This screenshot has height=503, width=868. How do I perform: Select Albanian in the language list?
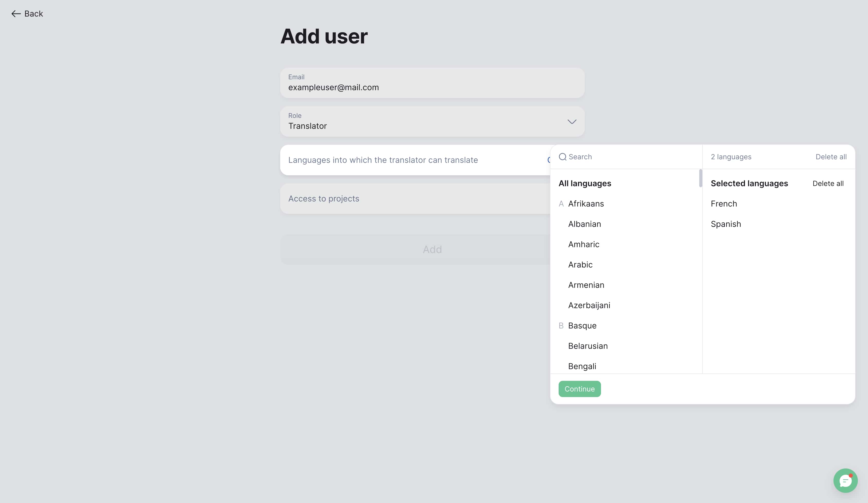[x=585, y=224]
